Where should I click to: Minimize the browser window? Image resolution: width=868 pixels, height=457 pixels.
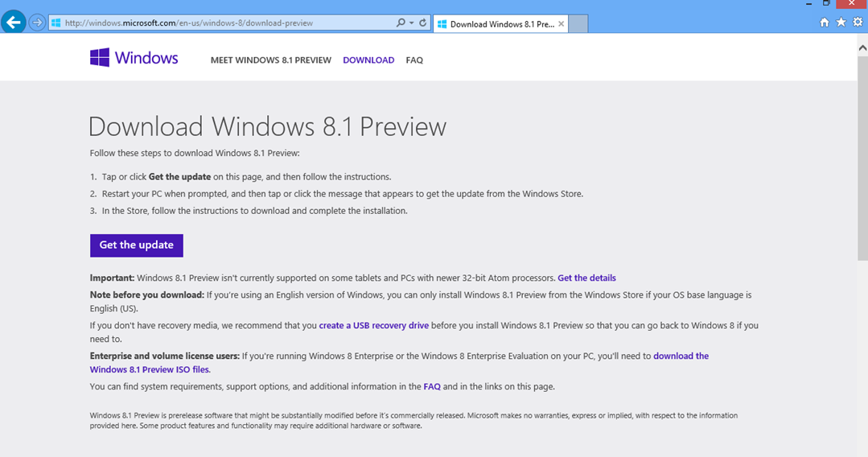click(x=808, y=3)
